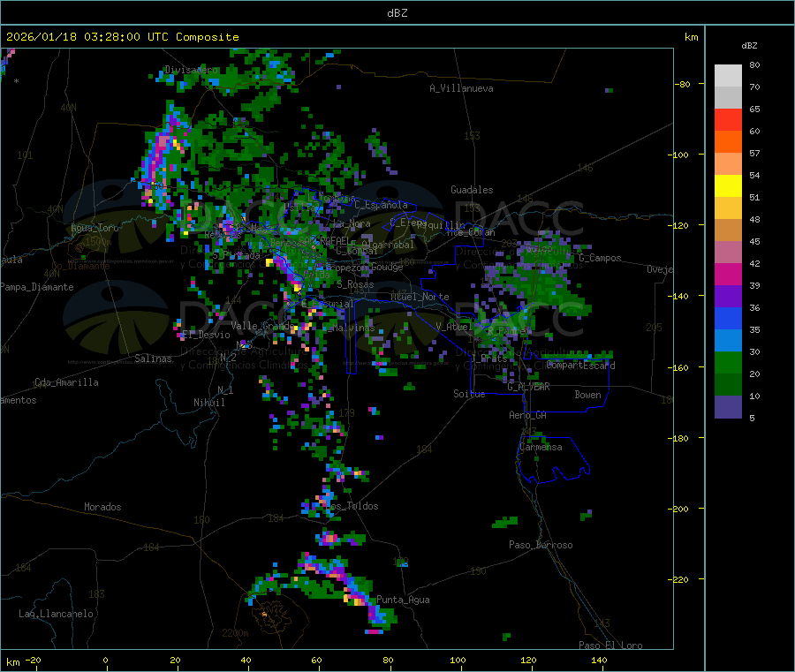Click the Punta_Agua label

pyautogui.click(x=403, y=600)
